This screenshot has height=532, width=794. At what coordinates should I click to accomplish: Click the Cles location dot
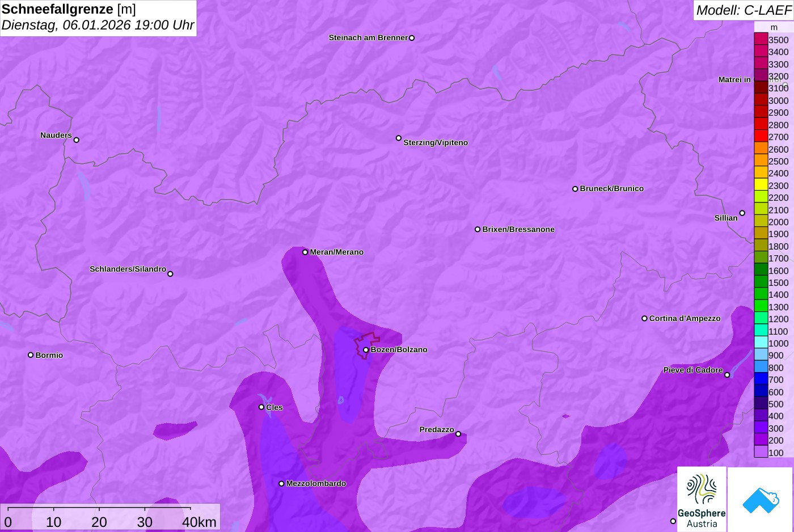click(261, 407)
